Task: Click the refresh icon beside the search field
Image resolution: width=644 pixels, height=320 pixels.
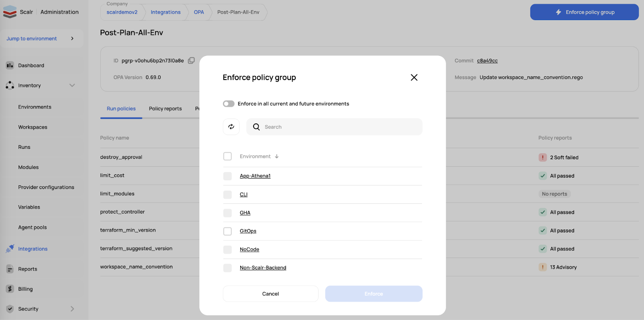Action: pyautogui.click(x=231, y=127)
